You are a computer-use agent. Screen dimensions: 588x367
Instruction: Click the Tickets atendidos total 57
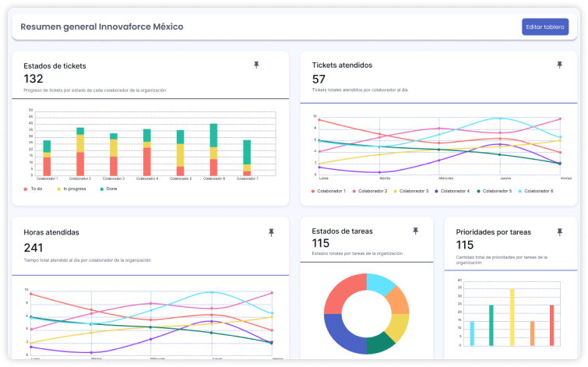coord(319,79)
